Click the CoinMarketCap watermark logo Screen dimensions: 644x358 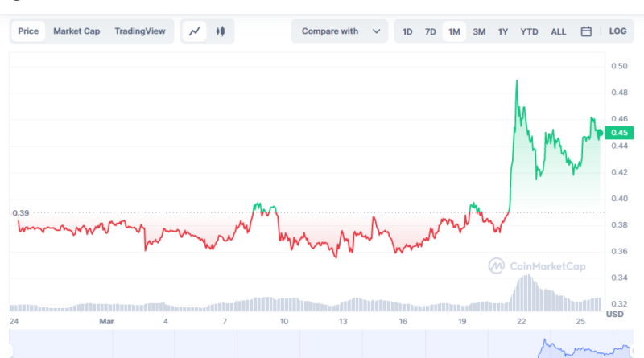pos(537,265)
